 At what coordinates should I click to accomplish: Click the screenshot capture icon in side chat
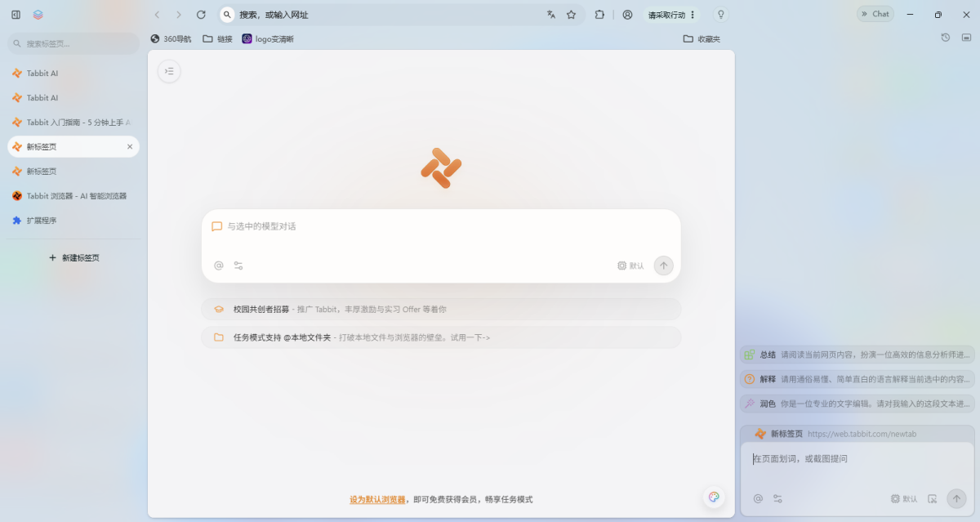[933, 498]
